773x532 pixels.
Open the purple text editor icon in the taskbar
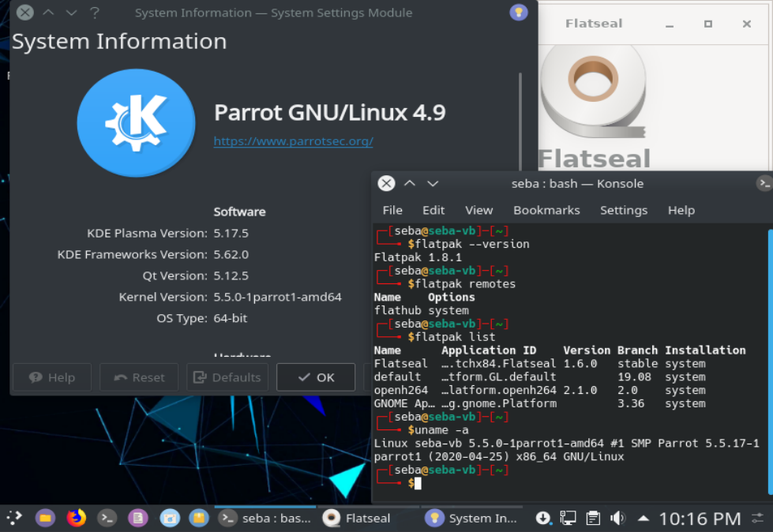(138, 518)
